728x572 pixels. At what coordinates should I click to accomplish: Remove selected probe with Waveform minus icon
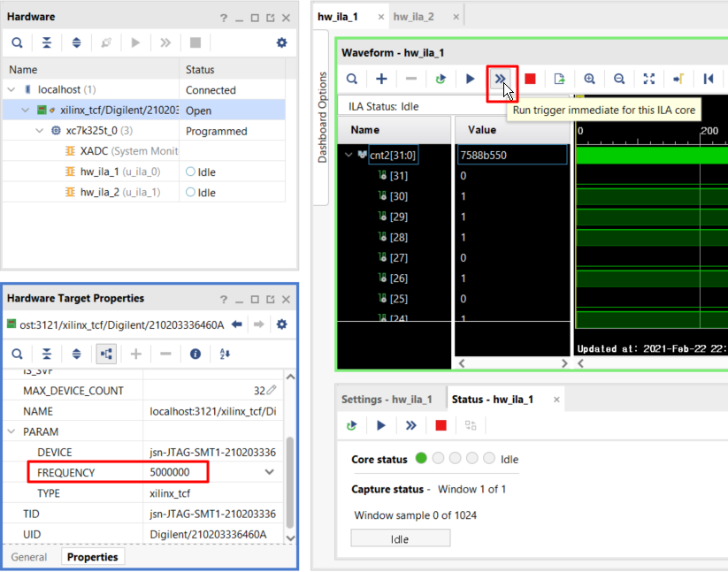click(411, 79)
